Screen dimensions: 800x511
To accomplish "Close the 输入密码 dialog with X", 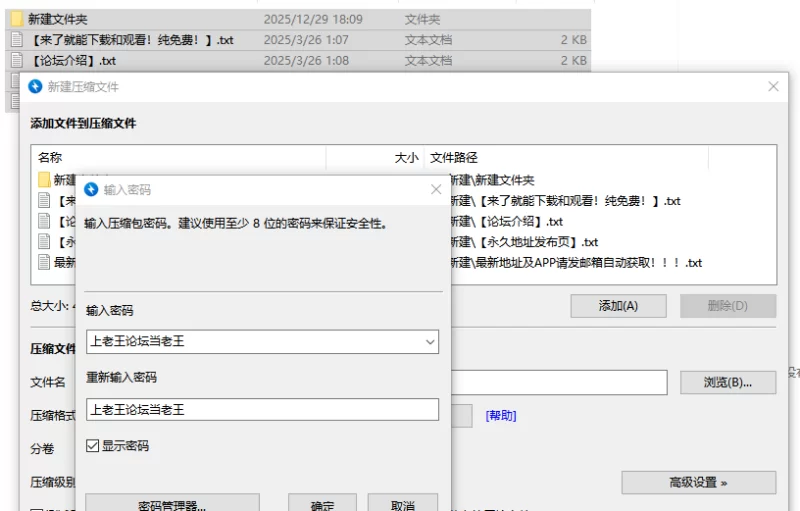I will click(x=436, y=189).
